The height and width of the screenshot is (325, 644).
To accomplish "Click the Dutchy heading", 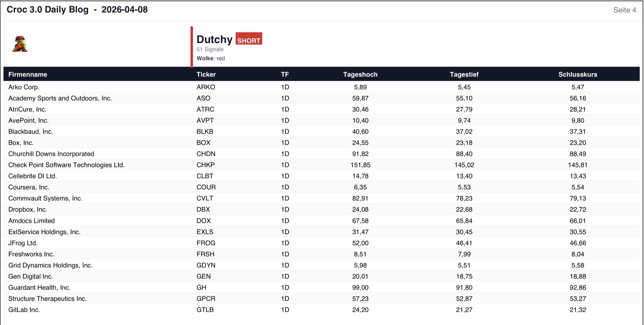I will (214, 39).
